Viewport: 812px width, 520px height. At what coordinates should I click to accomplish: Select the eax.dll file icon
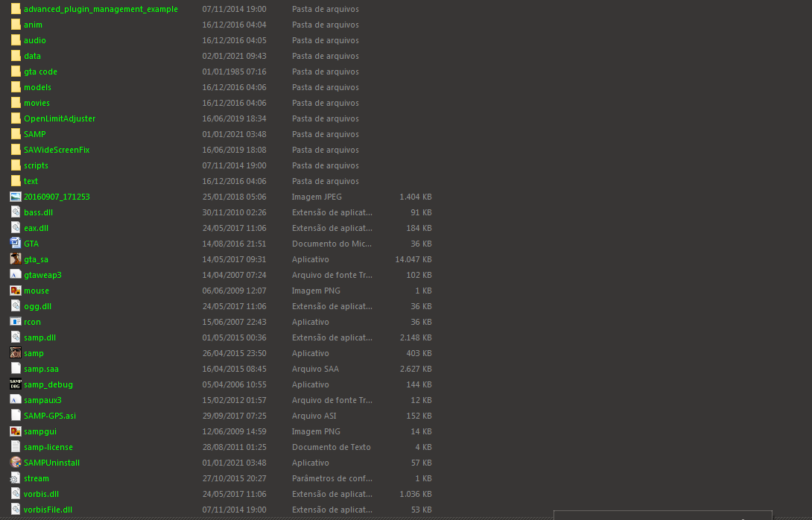16,228
